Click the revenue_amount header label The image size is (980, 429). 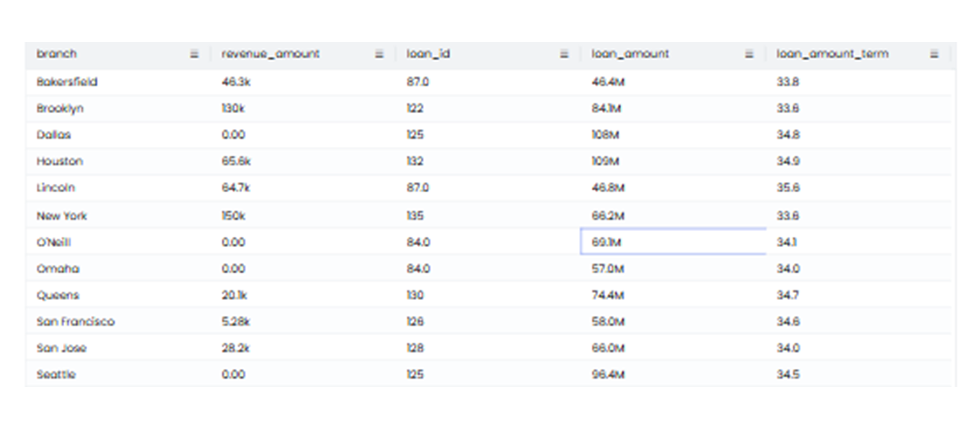coord(270,54)
